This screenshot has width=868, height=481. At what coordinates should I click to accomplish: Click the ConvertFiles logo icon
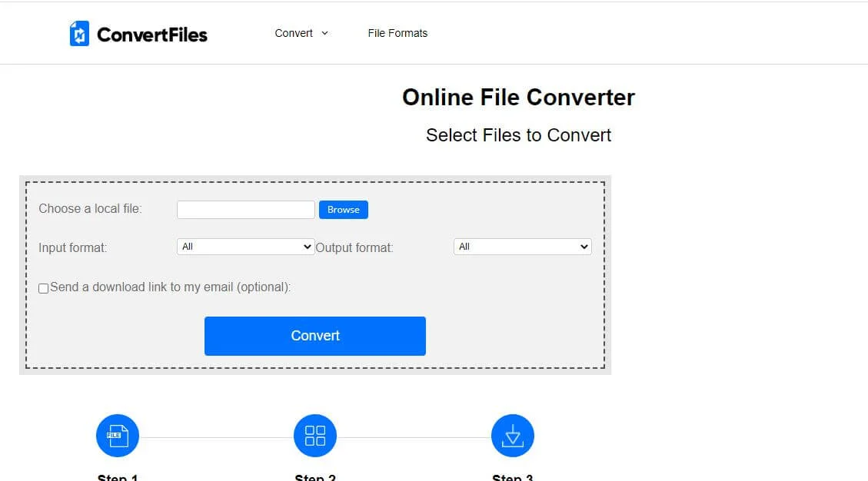click(79, 34)
